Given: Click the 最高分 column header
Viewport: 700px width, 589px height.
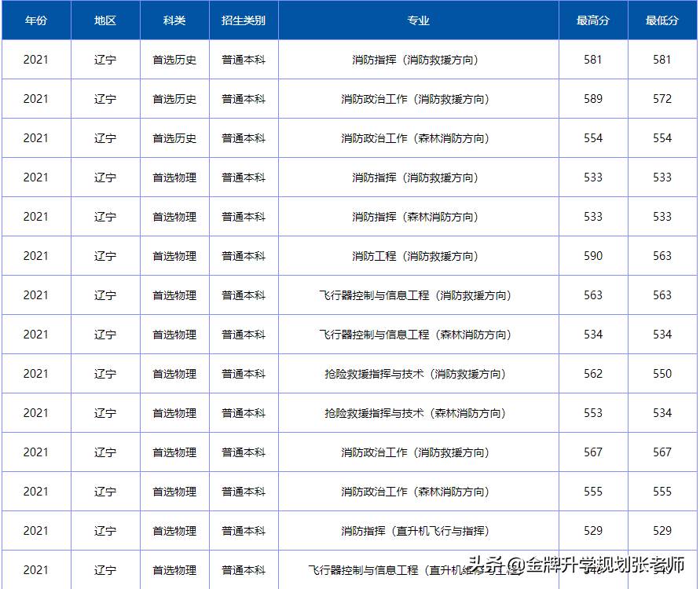Looking at the screenshot, I should (x=592, y=20).
